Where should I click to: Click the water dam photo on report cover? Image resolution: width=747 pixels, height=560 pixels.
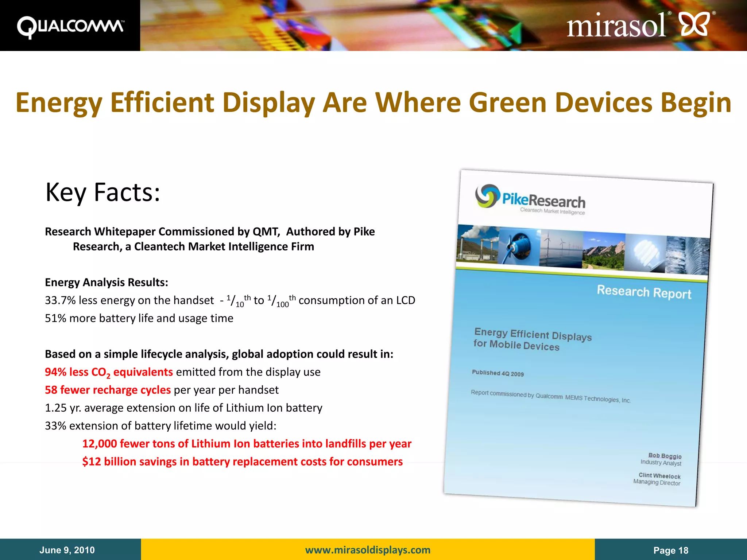coord(688,256)
